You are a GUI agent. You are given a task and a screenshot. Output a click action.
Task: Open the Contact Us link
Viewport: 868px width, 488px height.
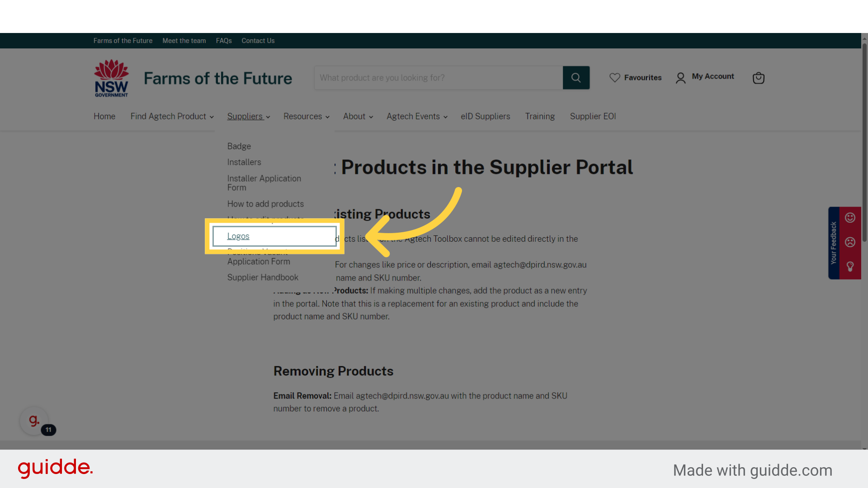(258, 41)
